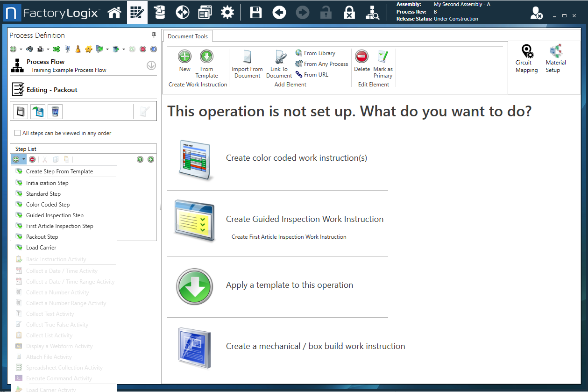Expand Process Flow with the circled down arrow
The width and height of the screenshot is (588, 392).
(151, 65)
